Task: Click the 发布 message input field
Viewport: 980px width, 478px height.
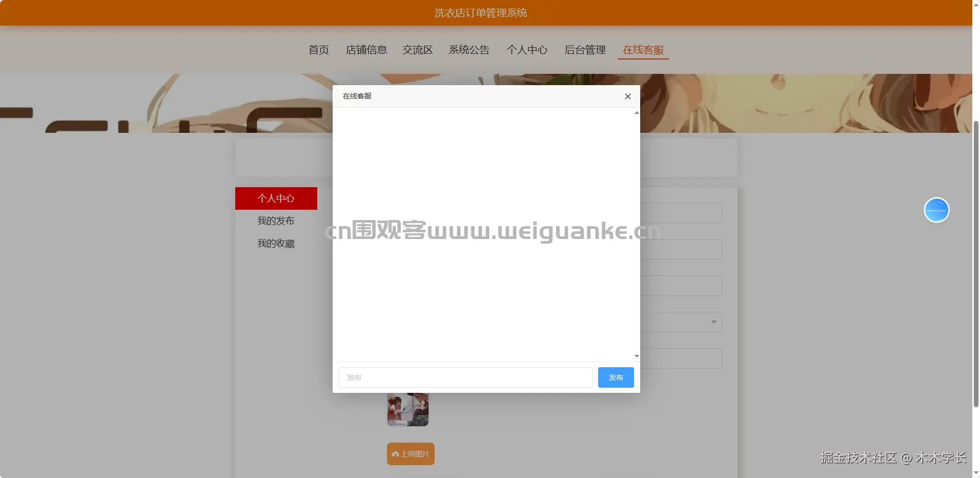Action: (464, 377)
